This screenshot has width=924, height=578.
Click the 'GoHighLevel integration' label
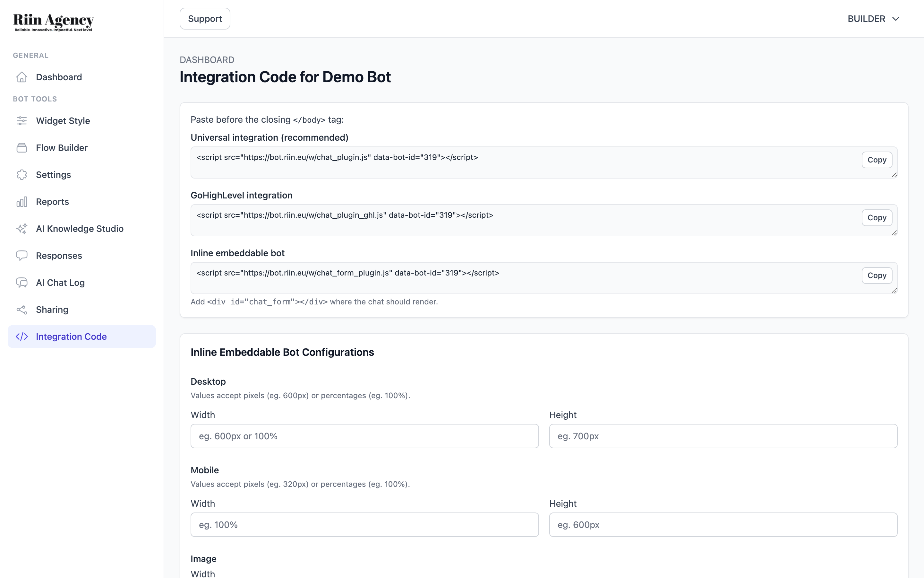241,195
